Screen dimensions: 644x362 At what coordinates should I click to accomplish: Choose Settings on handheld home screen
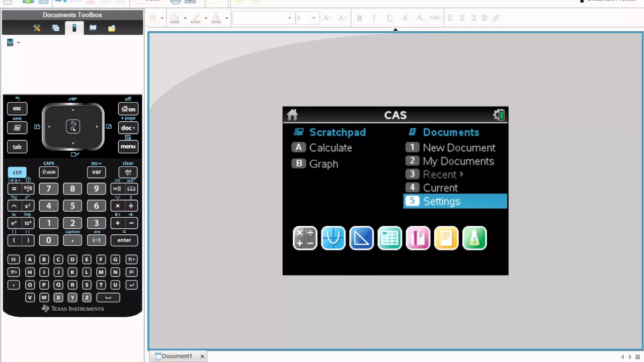(455, 201)
